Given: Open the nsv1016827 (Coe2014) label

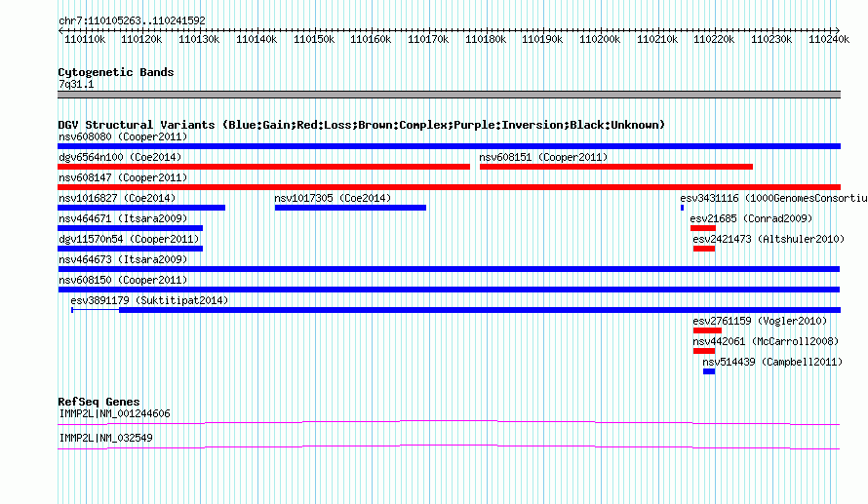Looking at the screenshot, I should coord(117,198).
